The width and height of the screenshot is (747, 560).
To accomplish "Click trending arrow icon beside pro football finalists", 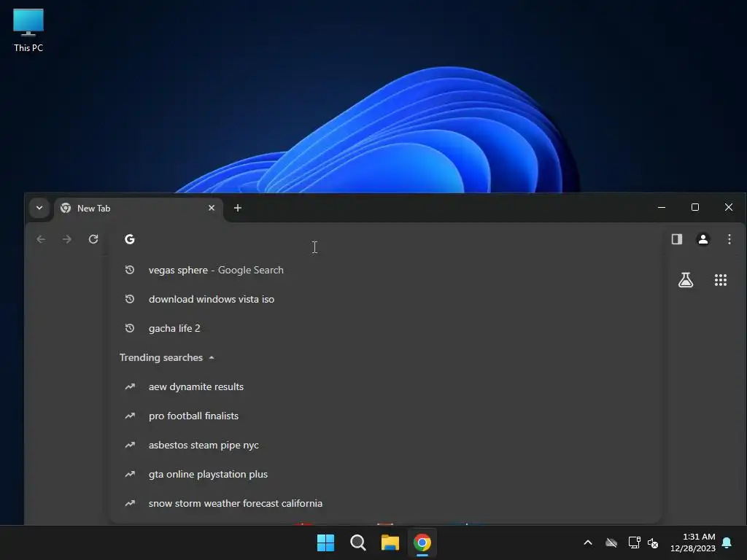I will [x=130, y=416].
